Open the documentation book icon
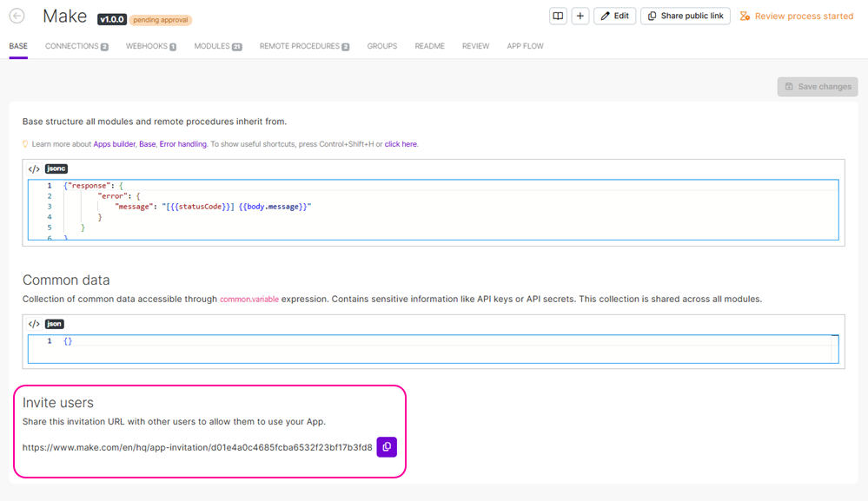This screenshot has width=868, height=501. click(558, 16)
